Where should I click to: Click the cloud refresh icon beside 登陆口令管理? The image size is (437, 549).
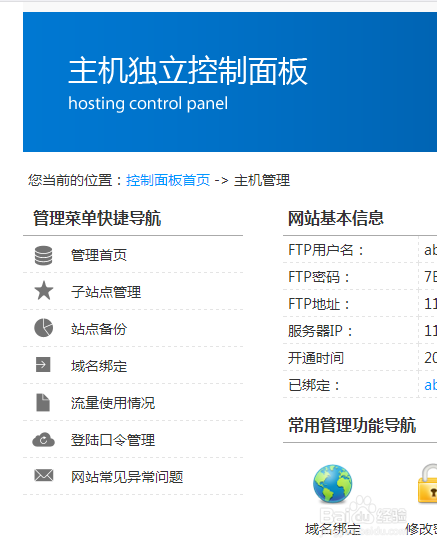tap(43, 439)
